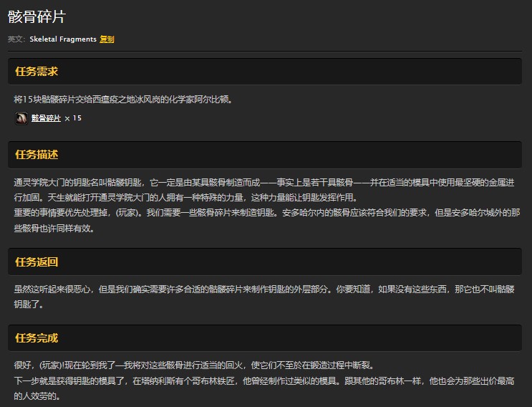This screenshot has width=532, height=407.
Task: Click the description line starting with 重要的事情
Action: pos(265,214)
